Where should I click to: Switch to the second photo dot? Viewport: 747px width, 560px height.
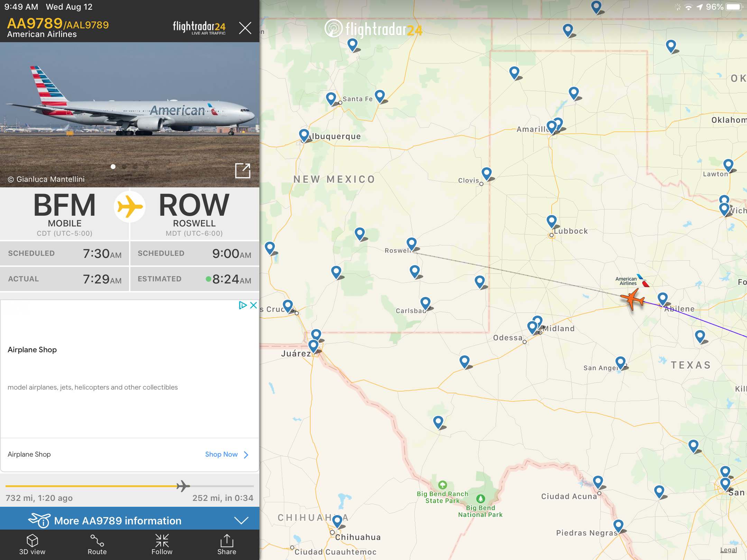click(x=124, y=167)
